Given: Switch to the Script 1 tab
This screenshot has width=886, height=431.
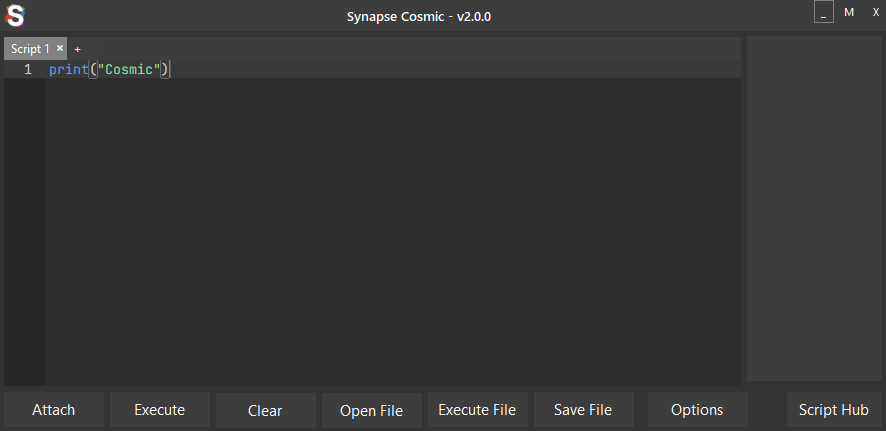Looking at the screenshot, I should coord(30,49).
